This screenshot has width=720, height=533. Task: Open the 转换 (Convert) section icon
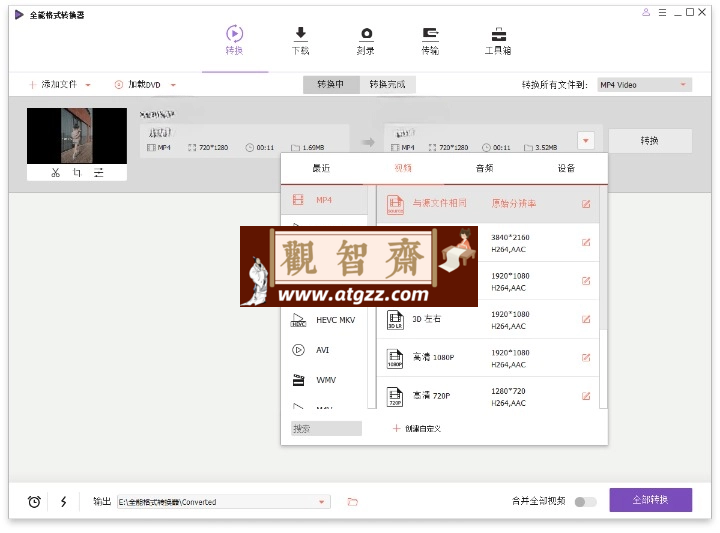(234, 33)
